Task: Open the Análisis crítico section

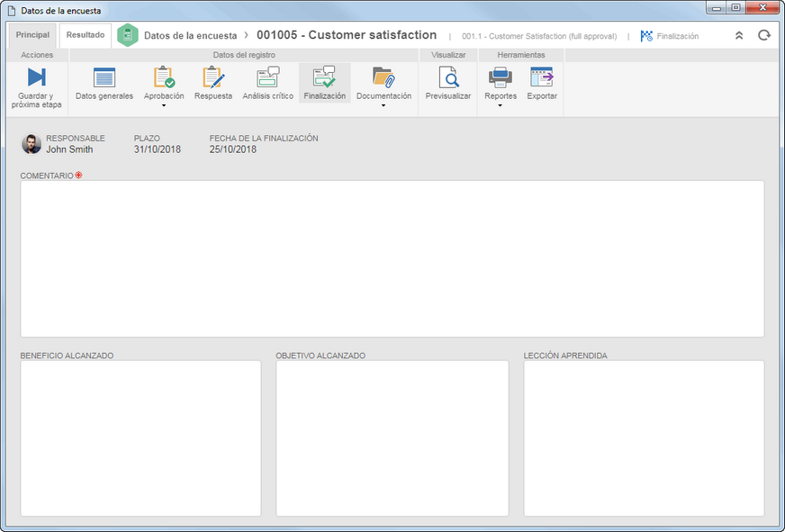Action: point(268,83)
